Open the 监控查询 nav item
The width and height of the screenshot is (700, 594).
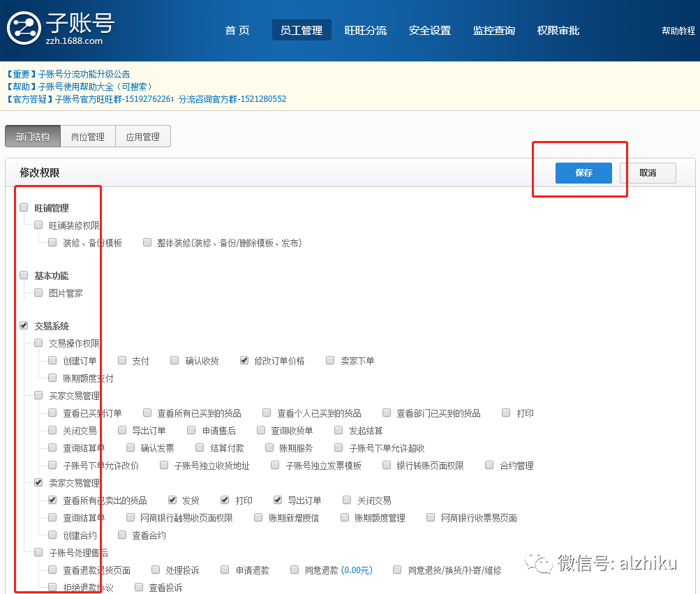pos(494,31)
